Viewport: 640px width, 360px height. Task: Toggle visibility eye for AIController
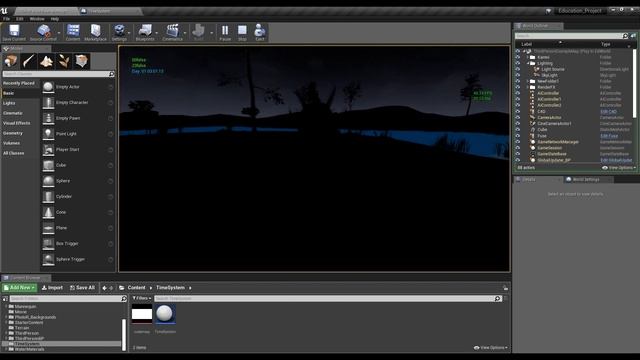[x=518, y=93]
